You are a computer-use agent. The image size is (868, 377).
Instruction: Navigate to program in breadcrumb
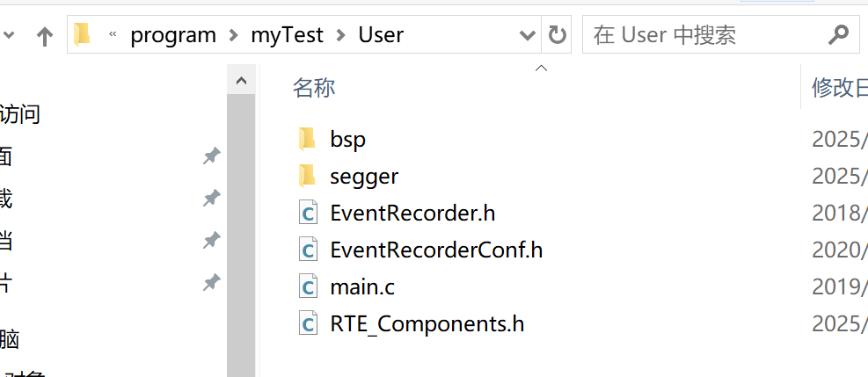[173, 35]
